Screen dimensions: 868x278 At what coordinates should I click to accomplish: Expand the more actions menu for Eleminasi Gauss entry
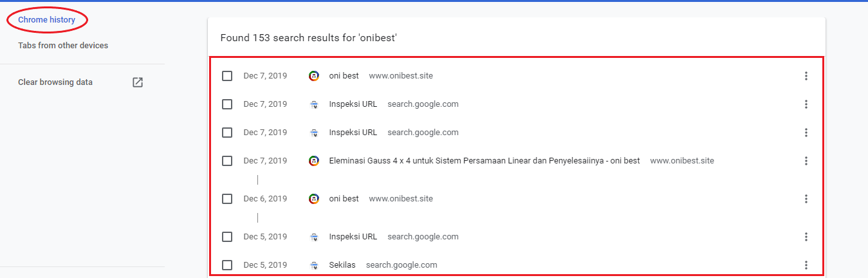click(806, 161)
